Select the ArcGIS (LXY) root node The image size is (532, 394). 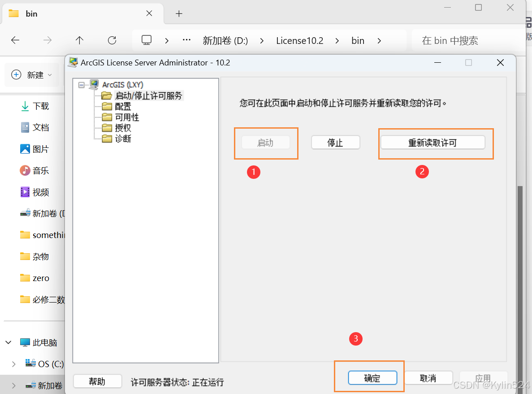point(123,85)
